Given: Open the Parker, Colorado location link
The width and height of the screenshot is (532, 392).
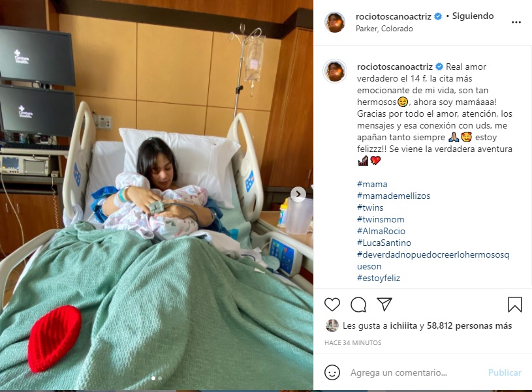Looking at the screenshot, I should pos(384,29).
